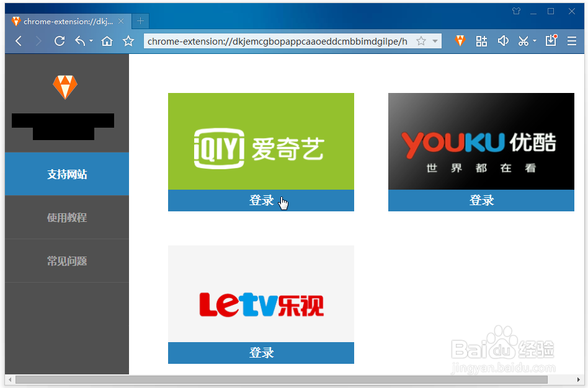Click 登录 under the iQIYI card
This screenshot has height=388, width=588.
pos(261,201)
